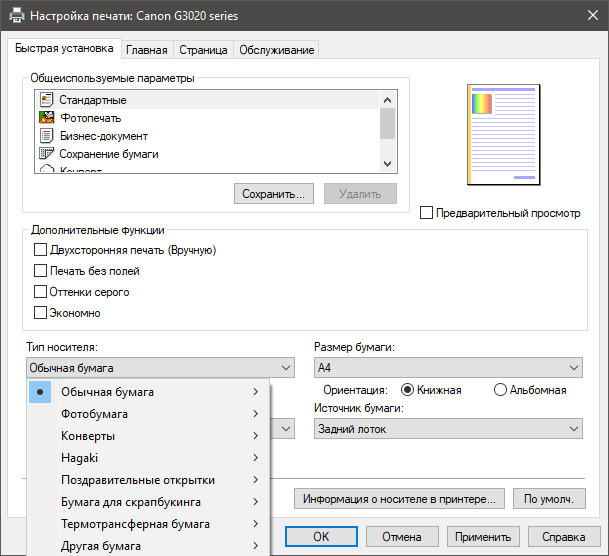Open the Размер бумаги A4 dropdown

point(448,368)
